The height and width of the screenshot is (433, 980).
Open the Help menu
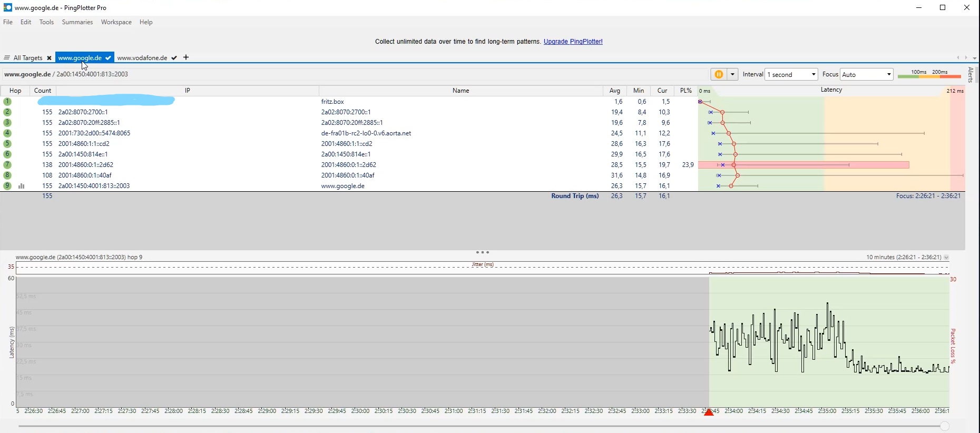coord(146,22)
